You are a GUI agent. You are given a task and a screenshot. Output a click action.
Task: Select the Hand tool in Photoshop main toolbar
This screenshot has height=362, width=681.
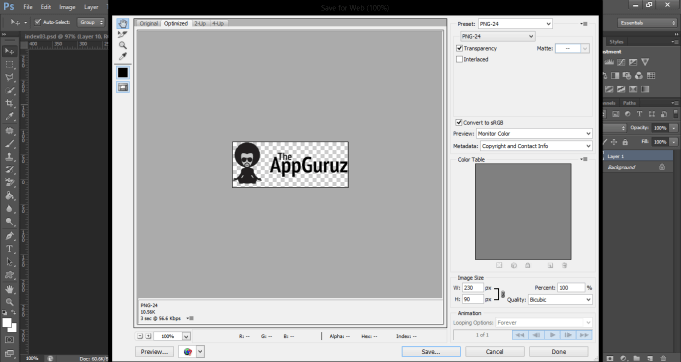(9, 289)
